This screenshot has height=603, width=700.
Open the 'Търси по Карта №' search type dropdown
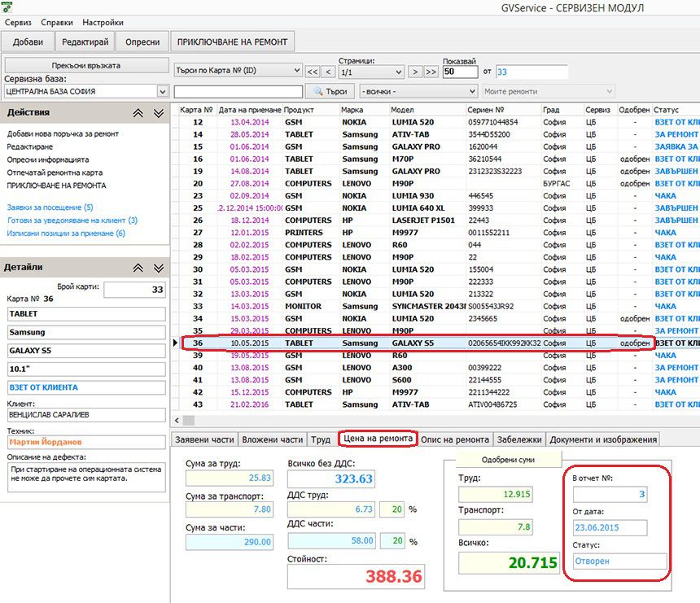[x=238, y=71]
